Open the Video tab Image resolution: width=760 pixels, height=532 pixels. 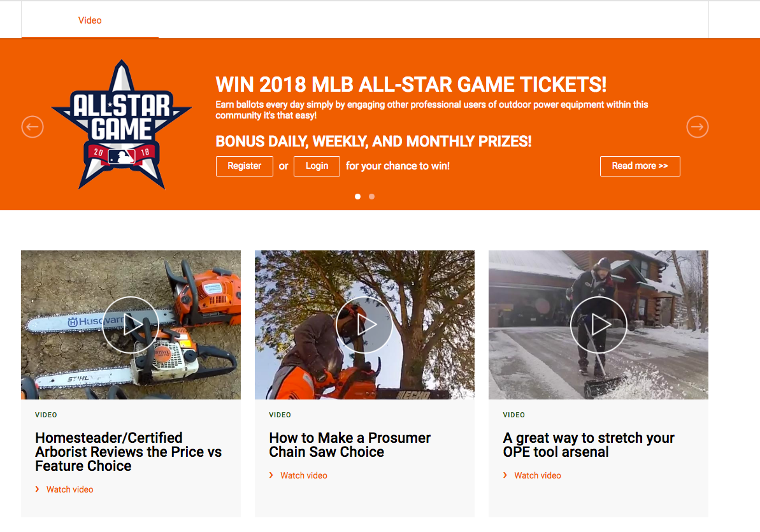90,20
